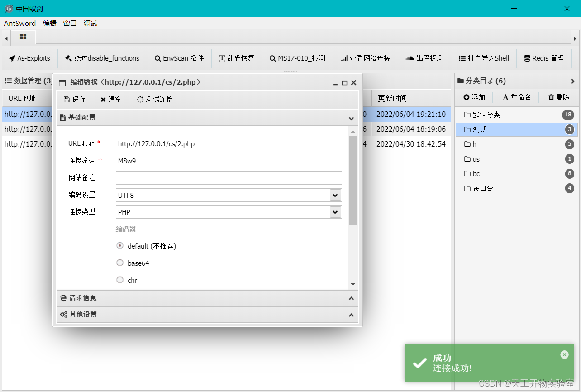Click the URL地址 input field

tap(229, 143)
